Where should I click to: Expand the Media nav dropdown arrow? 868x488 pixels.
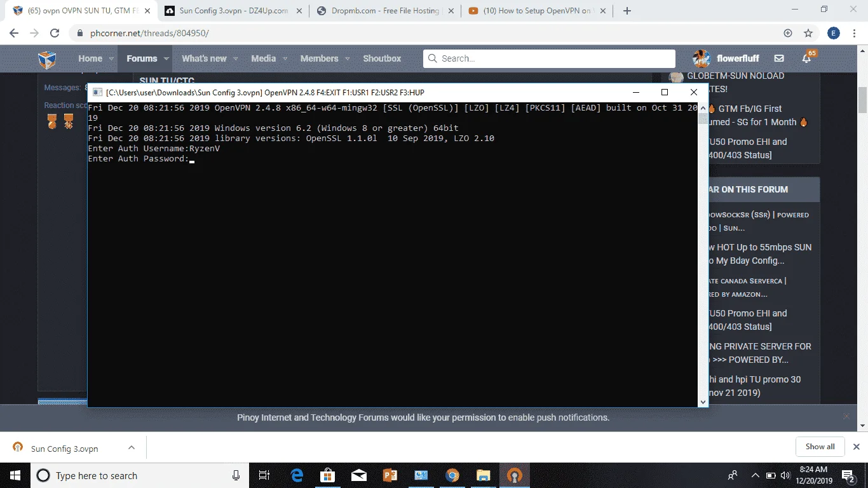tap(285, 58)
